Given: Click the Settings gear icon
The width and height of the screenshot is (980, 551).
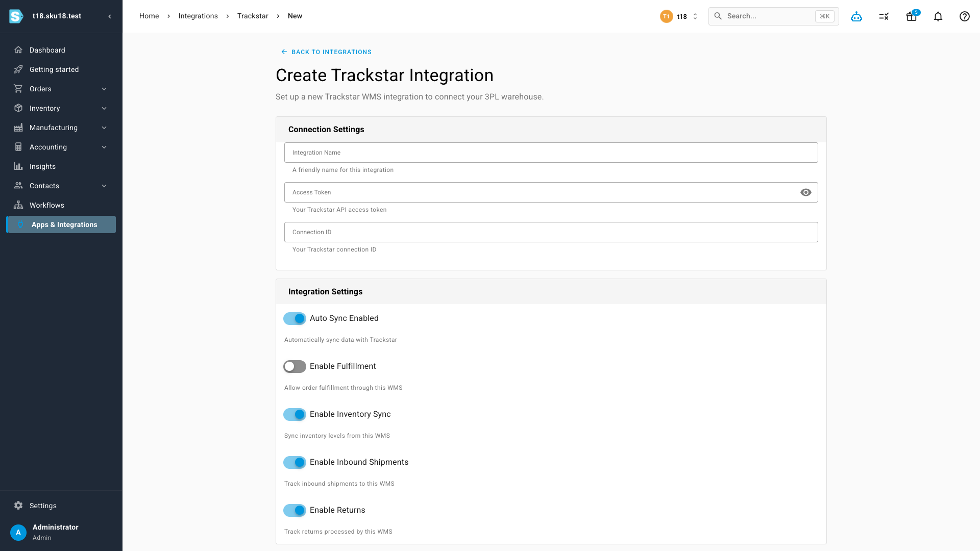Looking at the screenshot, I should point(18,506).
